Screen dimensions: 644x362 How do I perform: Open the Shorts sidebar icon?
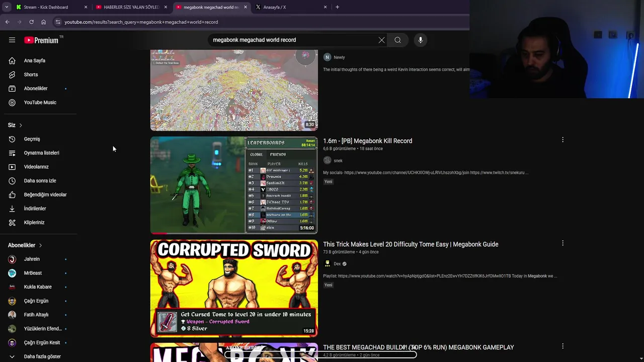click(x=12, y=74)
